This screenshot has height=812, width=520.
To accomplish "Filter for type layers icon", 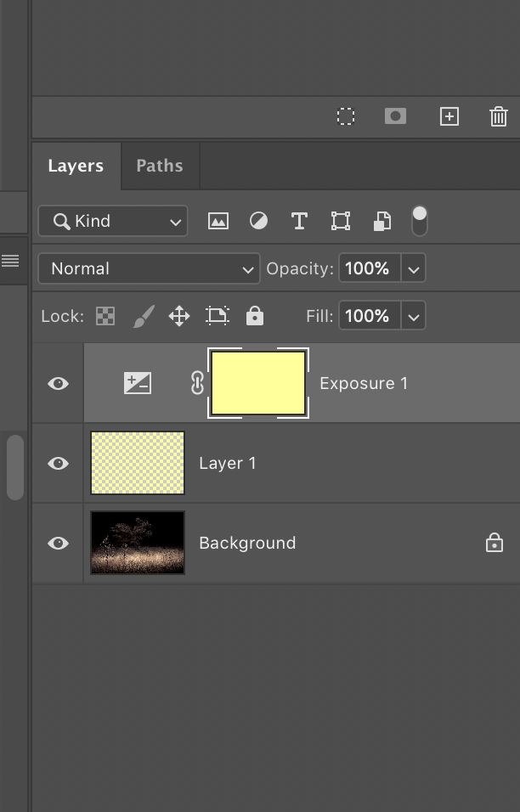I will (x=299, y=221).
